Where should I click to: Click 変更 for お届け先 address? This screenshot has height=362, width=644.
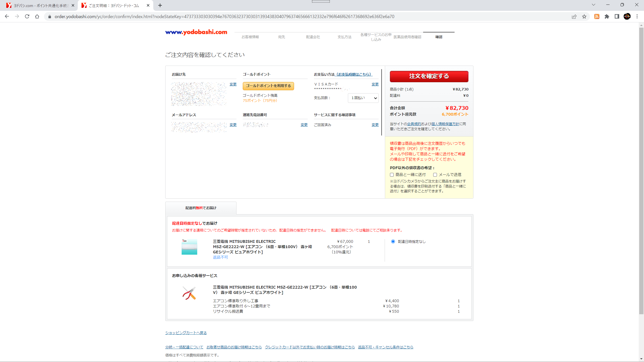click(233, 84)
